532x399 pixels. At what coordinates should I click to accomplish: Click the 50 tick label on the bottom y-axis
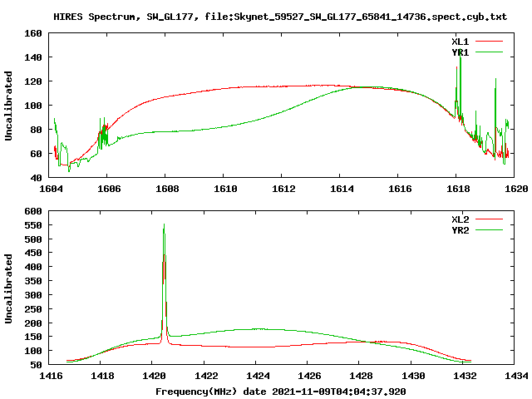37,365
